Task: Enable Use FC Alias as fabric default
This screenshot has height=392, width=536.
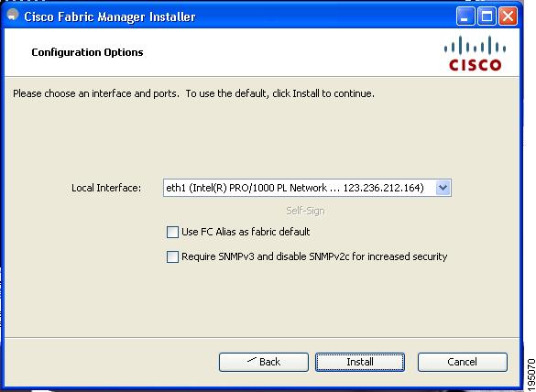Action: tap(172, 232)
